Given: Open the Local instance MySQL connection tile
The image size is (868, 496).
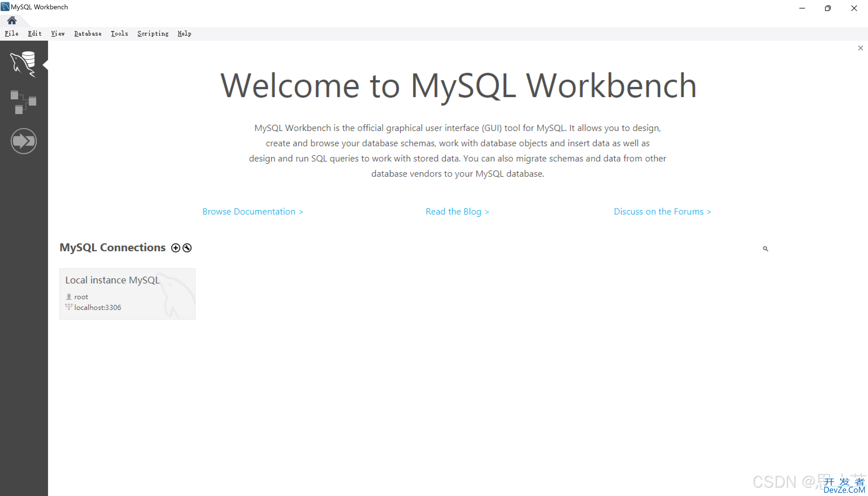Looking at the screenshot, I should pyautogui.click(x=127, y=294).
